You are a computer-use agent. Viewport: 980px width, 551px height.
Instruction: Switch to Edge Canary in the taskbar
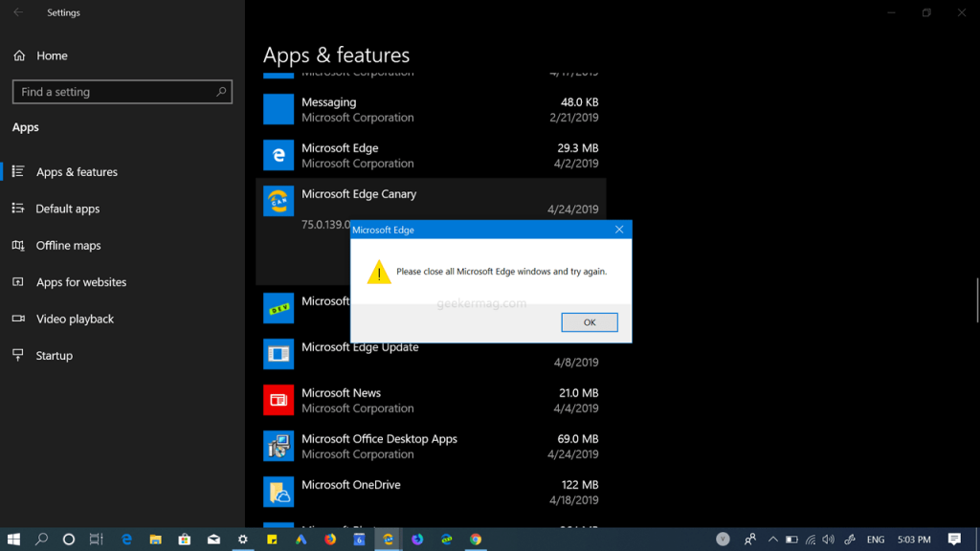click(x=389, y=540)
